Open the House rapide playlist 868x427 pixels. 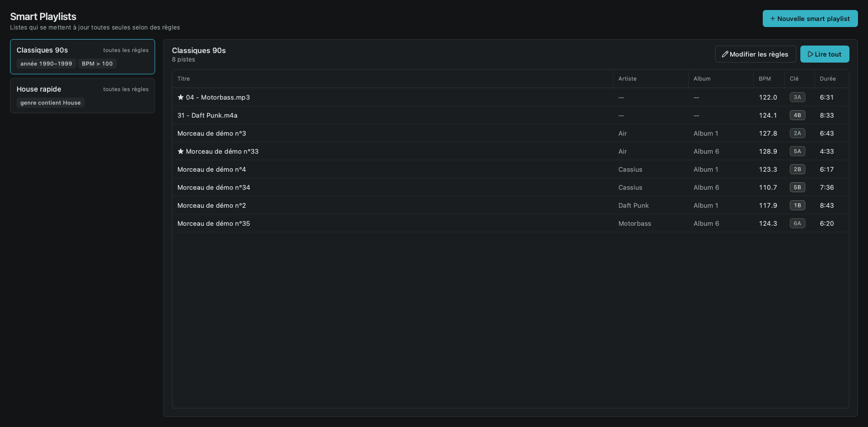(83, 96)
